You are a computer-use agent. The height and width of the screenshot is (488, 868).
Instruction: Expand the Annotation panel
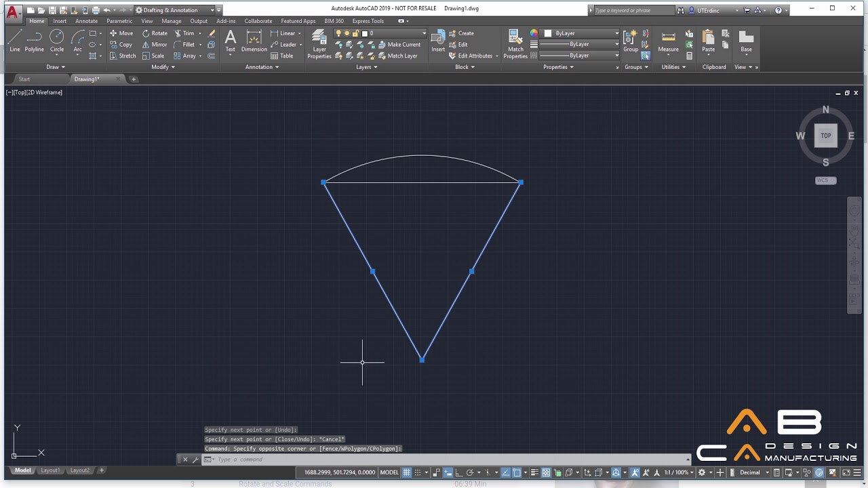tap(262, 67)
